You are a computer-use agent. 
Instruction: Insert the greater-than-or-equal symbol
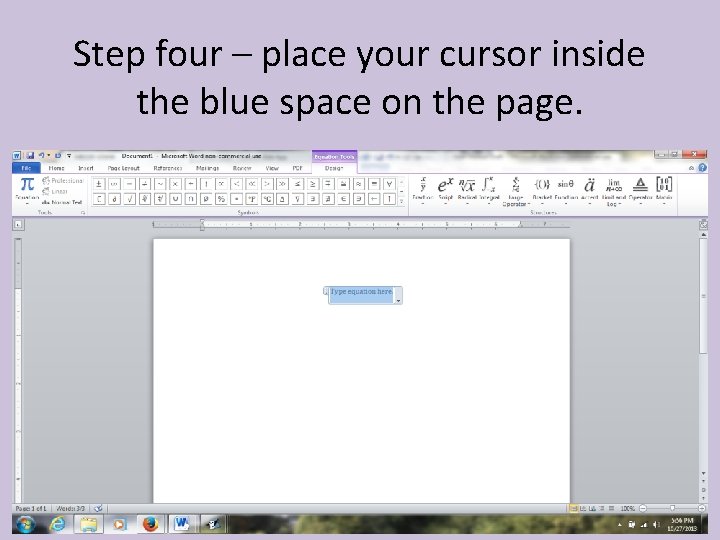click(313, 184)
